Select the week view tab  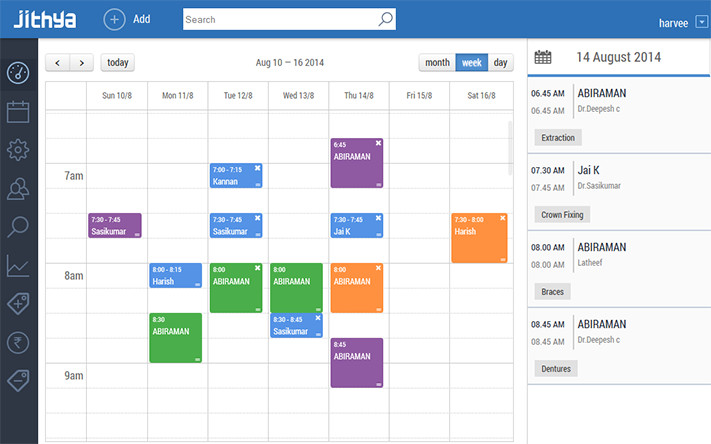pyautogui.click(x=471, y=63)
